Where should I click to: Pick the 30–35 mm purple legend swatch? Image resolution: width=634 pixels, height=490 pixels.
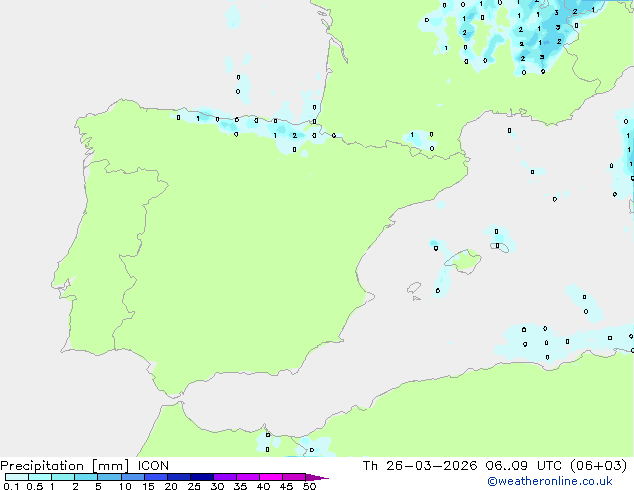[225, 477]
